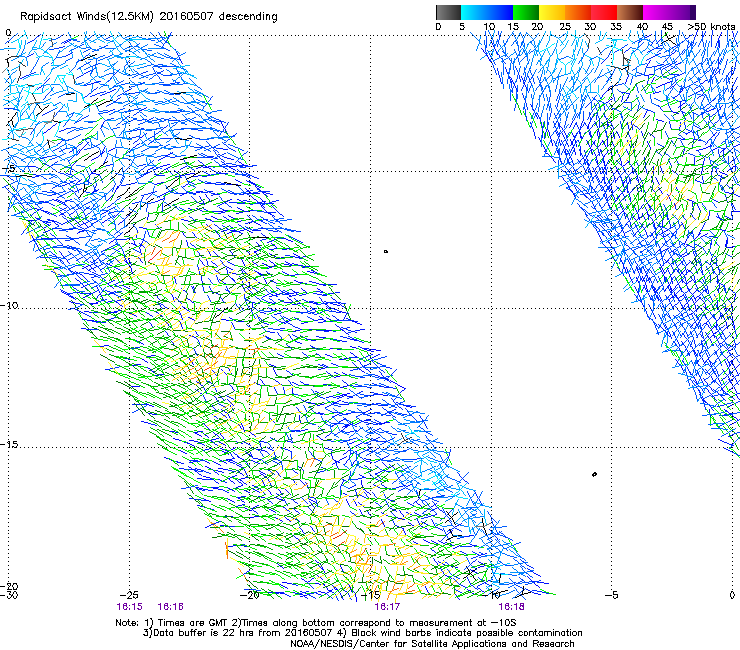Click the '30' label under the color bar
Viewport: 740px width, 650px height.
coord(590,27)
